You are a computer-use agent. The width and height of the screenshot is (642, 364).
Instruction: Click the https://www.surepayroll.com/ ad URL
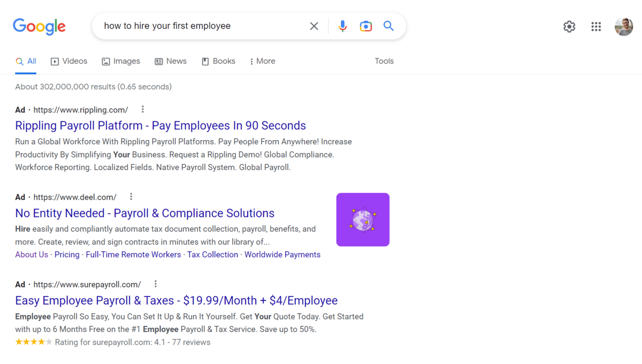[87, 284]
